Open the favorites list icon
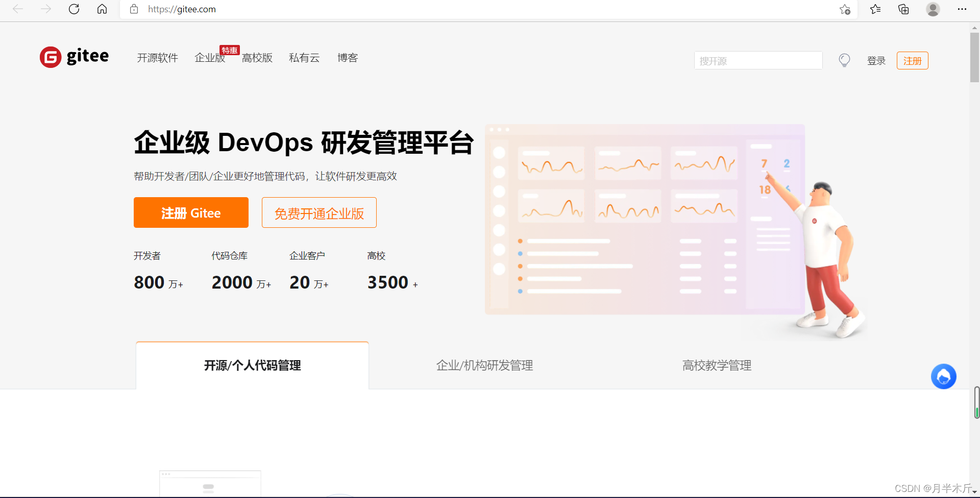980x498 pixels. 875,9
